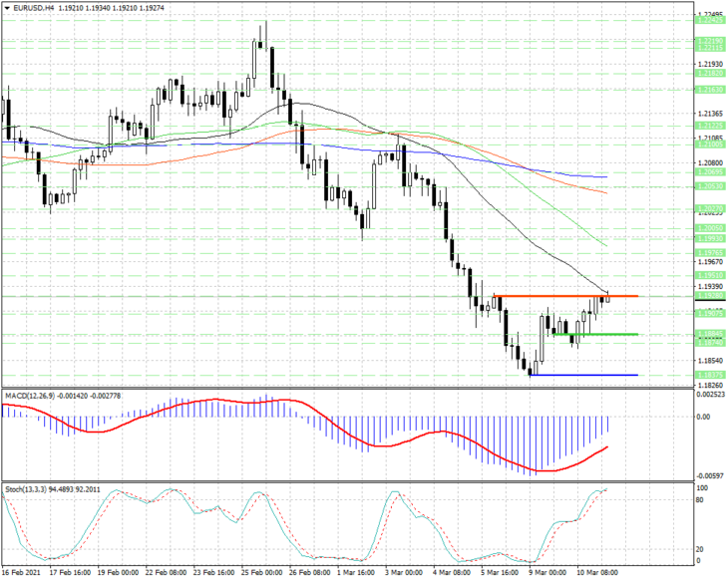
Task: Click the small triangle beside EURUSD.H4
Action: pos(7,8)
